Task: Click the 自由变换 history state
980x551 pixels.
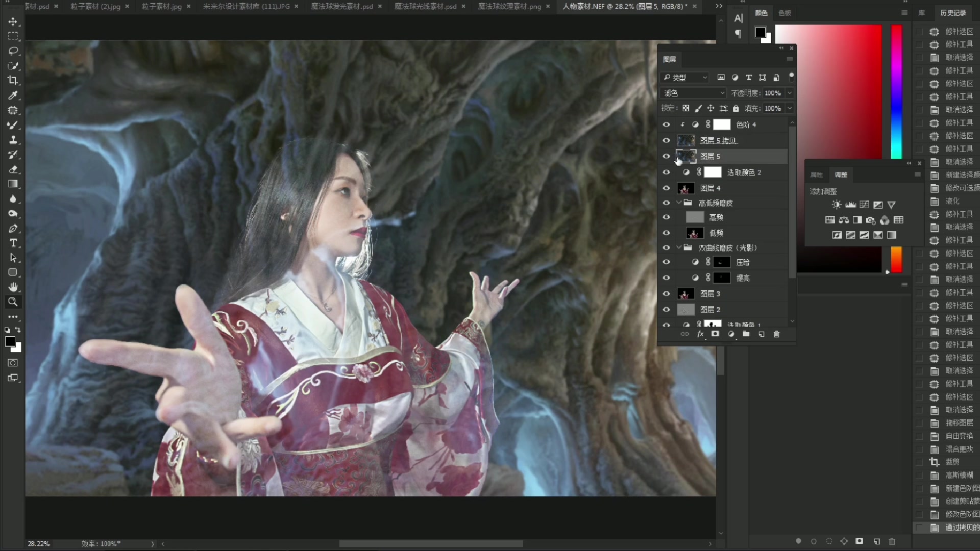Action: point(959,436)
